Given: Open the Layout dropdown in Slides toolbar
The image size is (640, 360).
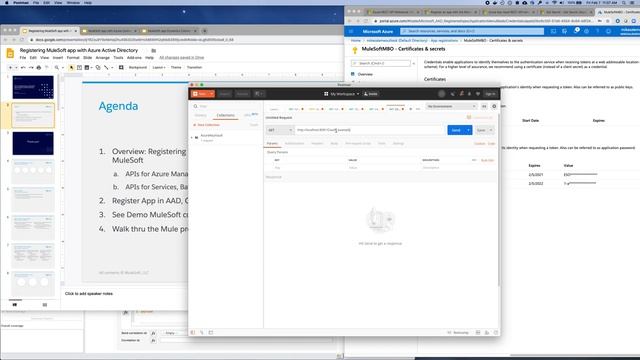Looking at the screenshot, I should (x=159, y=67).
